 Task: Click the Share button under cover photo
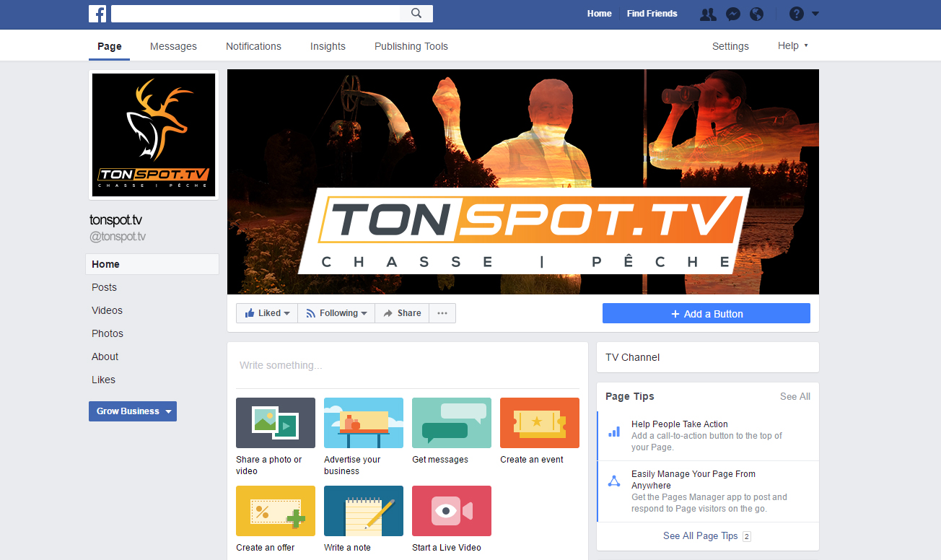pos(402,313)
